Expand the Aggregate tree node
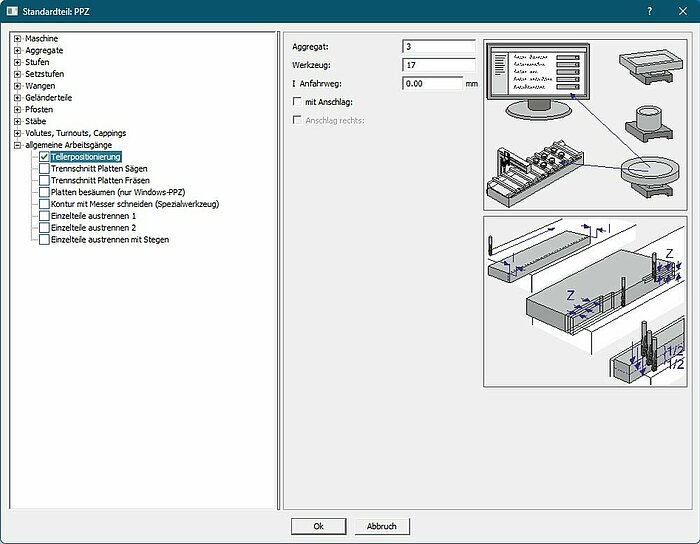 [17, 50]
